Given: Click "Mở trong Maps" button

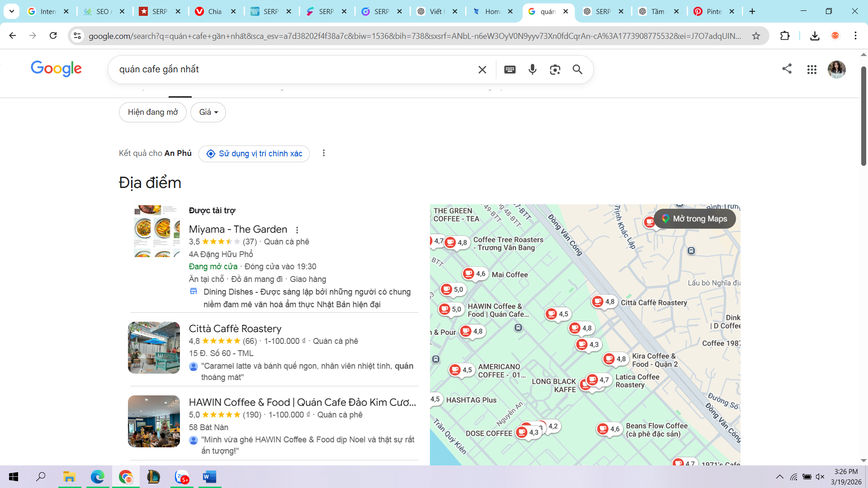Looking at the screenshot, I should (695, 219).
